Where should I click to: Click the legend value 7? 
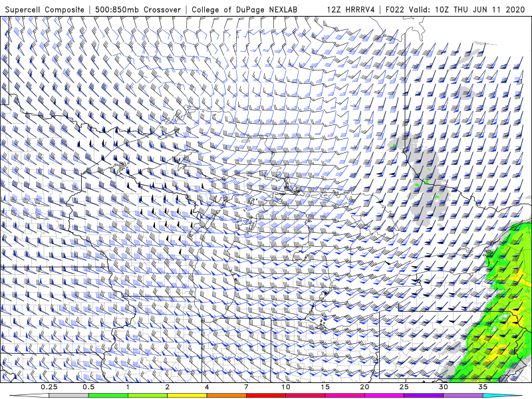tap(246, 387)
